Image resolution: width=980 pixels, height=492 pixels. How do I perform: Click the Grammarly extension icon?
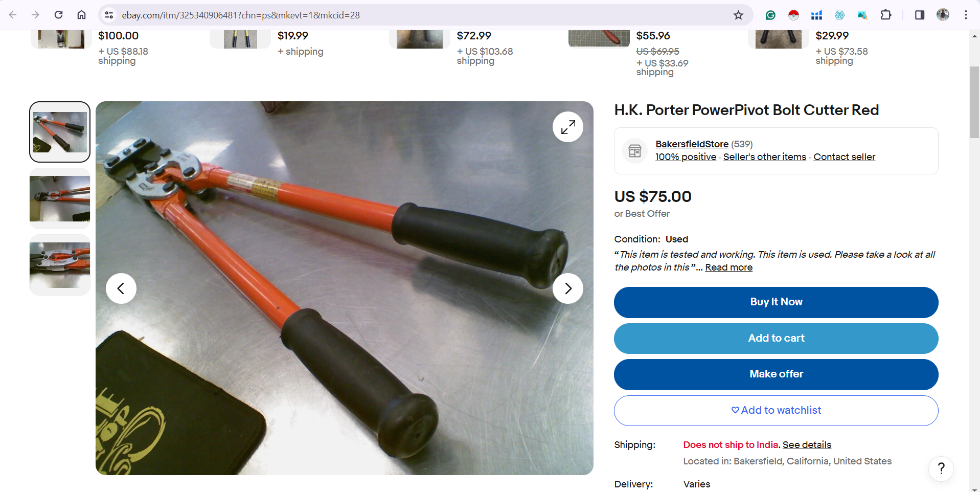click(770, 15)
